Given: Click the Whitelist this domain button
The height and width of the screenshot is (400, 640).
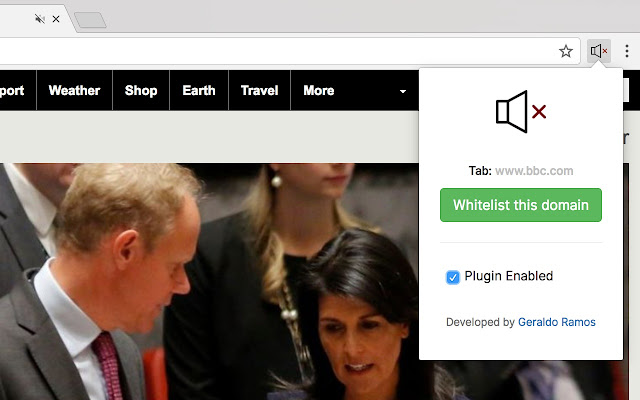Looking at the screenshot, I should point(521,205).
